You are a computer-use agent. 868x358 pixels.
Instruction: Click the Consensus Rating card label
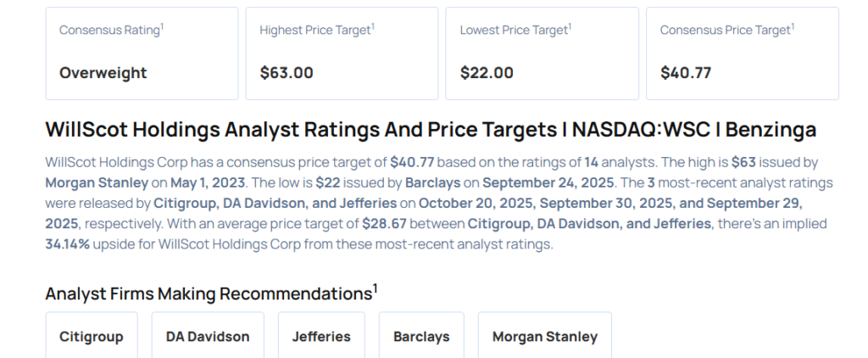point(109,30)
